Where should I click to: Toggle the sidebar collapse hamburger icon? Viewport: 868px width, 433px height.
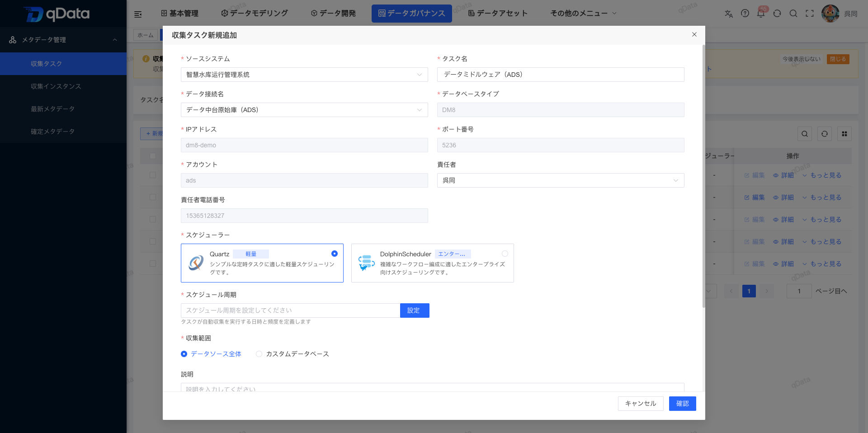pos(138,14)
